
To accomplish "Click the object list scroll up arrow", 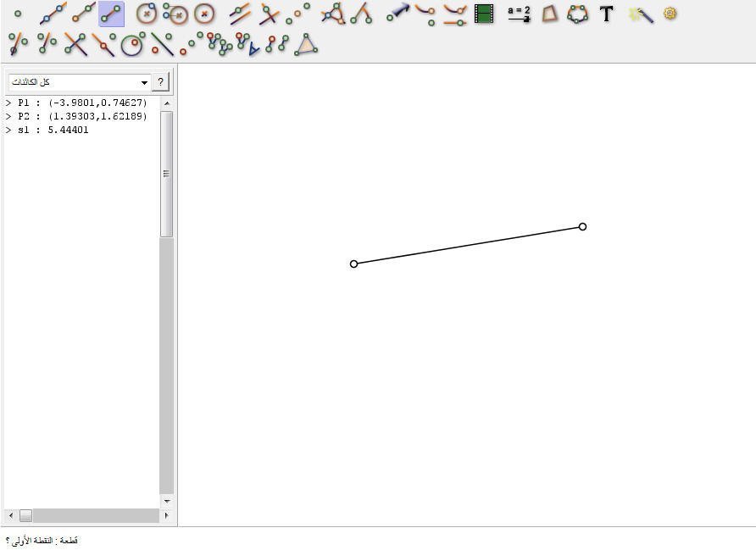I will (166, 103).
